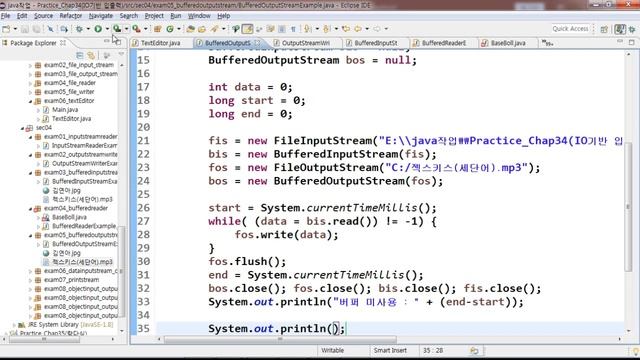Click the Save icon in toolbar

(x=25, y=29)
